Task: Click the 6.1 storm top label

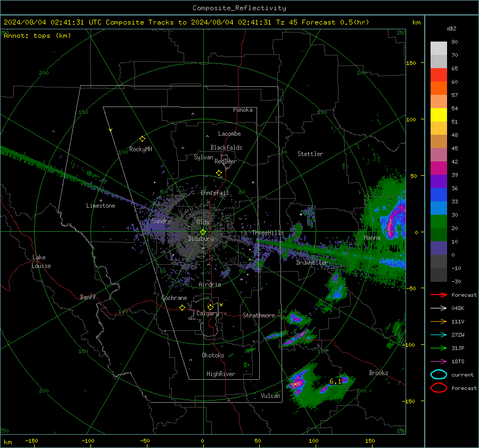Action: pyautogui.click(x=335, y=381)
